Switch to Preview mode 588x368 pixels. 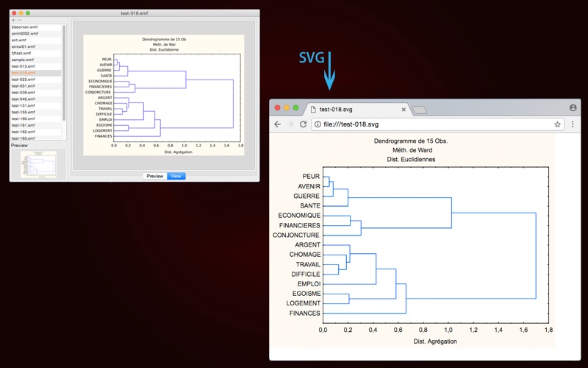[x=155, y=176]
